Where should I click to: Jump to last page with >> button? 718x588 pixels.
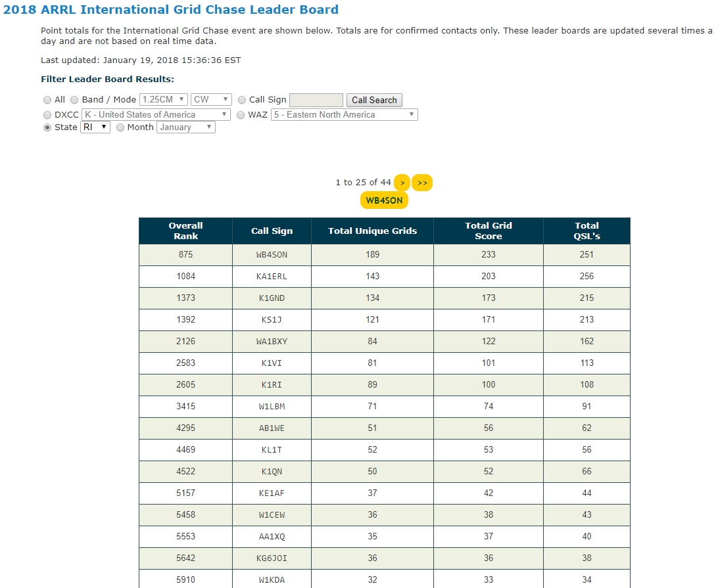pos(422,183)
